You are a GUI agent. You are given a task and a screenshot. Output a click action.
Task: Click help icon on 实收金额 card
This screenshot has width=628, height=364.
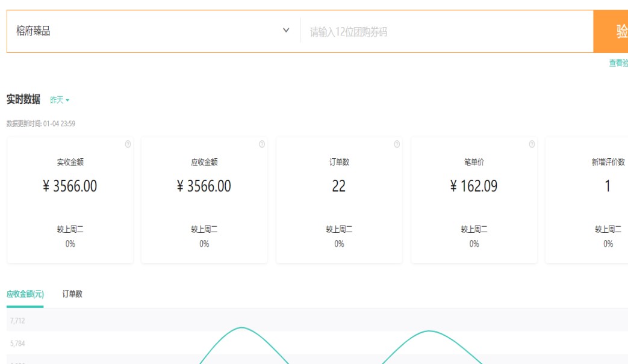click(128, 144)
